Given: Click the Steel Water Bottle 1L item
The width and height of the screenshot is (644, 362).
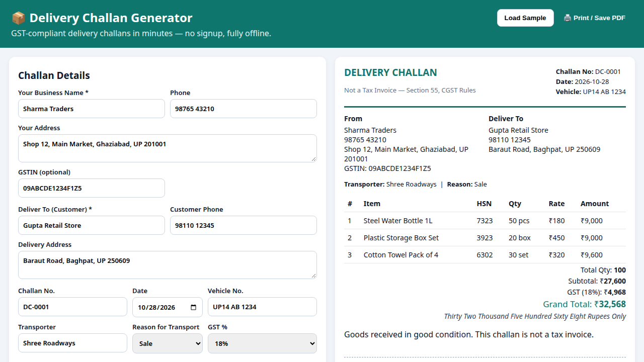Looking at the screenshot, I should pos(398,221).
